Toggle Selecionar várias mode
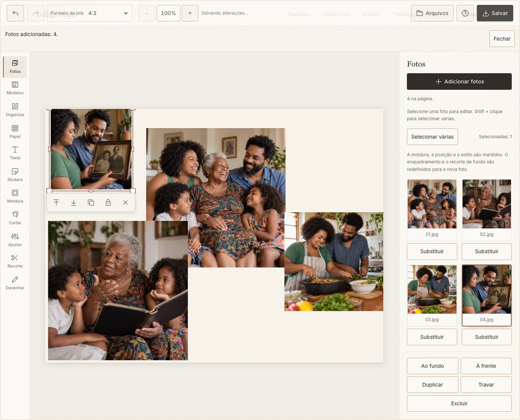520x420 pixels. (433, 137)
